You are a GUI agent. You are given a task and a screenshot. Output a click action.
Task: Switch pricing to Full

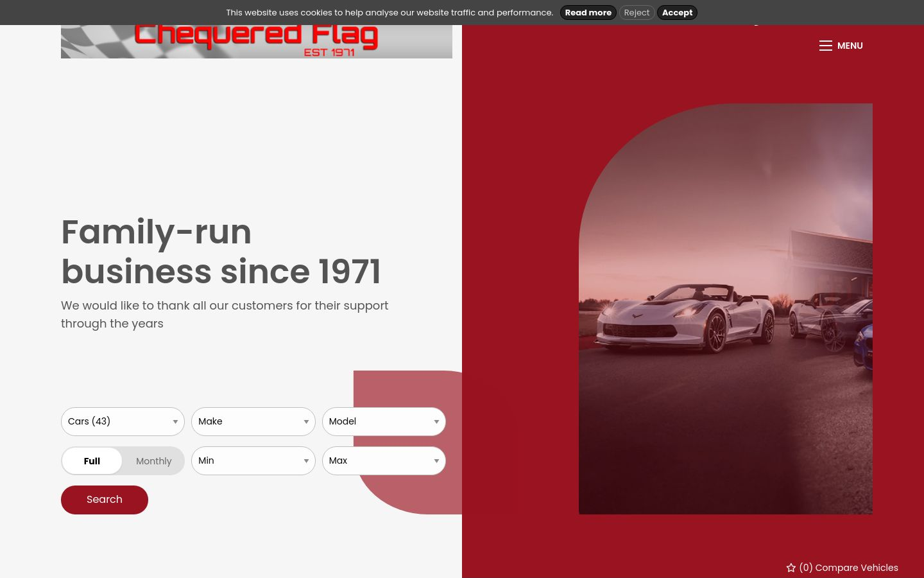(x=92, y=461)
